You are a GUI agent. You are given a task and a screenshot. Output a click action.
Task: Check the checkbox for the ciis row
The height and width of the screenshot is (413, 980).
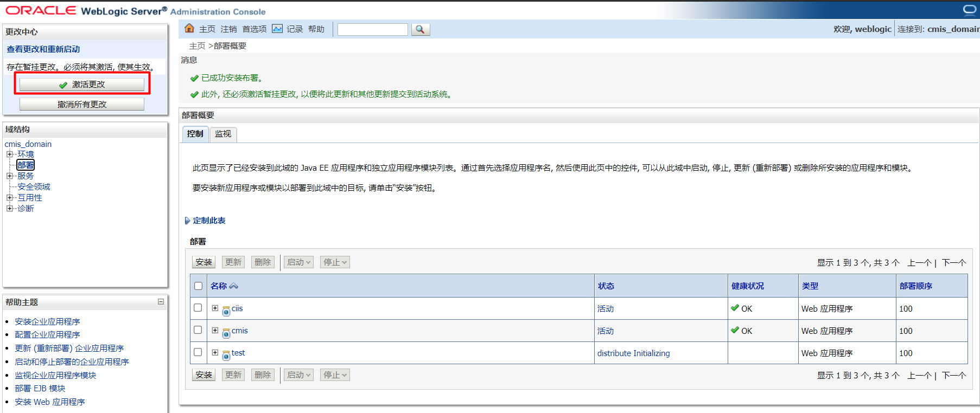coord(198,308)
